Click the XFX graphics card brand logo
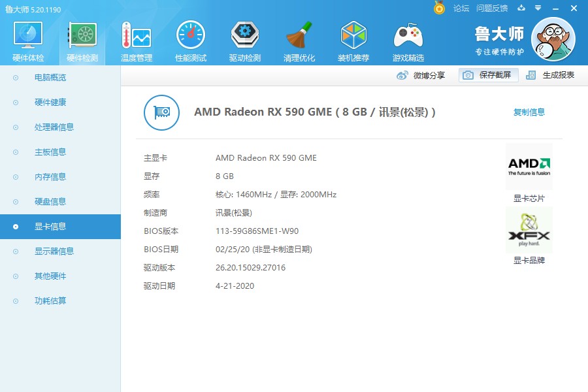The width and height of the screenshot is (588, 392). coord(529,230)
